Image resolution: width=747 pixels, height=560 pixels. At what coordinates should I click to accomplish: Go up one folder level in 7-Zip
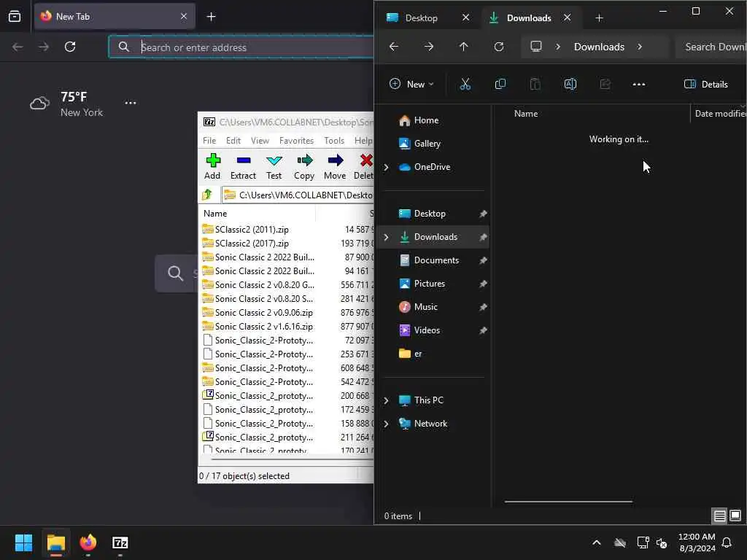207,194
